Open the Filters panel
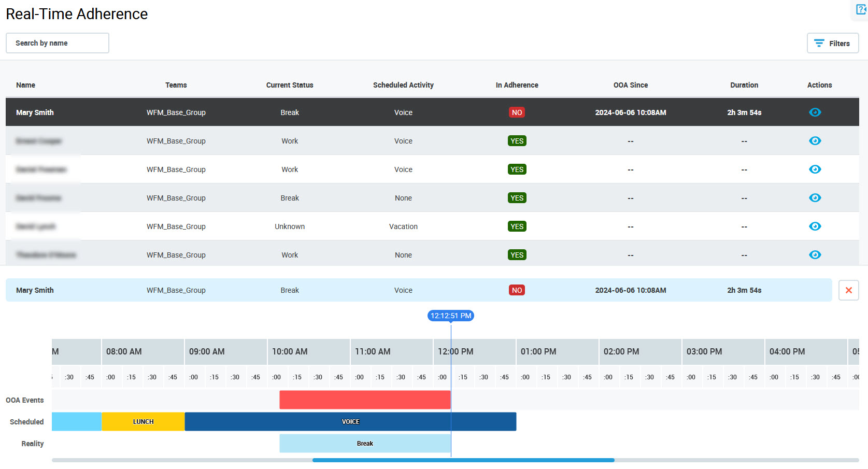Viewport: 868px width, 469px height. tap(832, 44)
